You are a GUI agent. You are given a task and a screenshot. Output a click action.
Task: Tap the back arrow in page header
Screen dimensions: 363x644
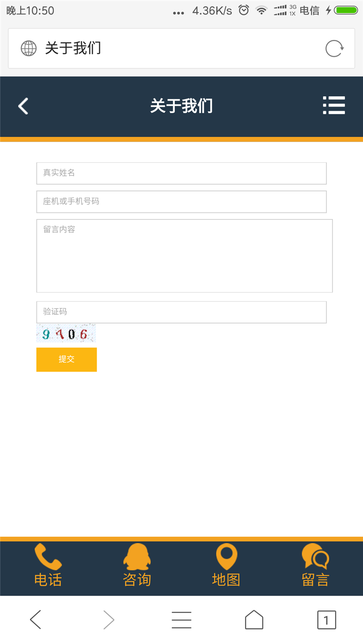[23, 106]
